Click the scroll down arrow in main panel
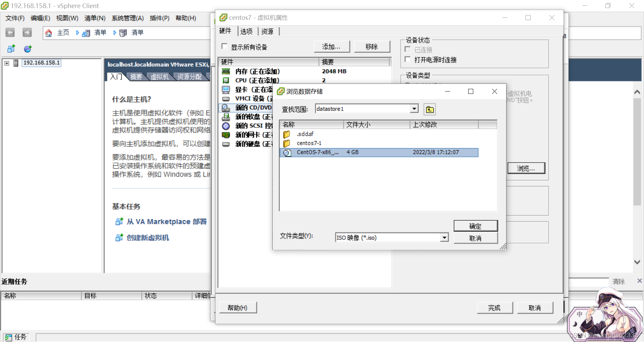The image size is (644, 342). [637, 262]
